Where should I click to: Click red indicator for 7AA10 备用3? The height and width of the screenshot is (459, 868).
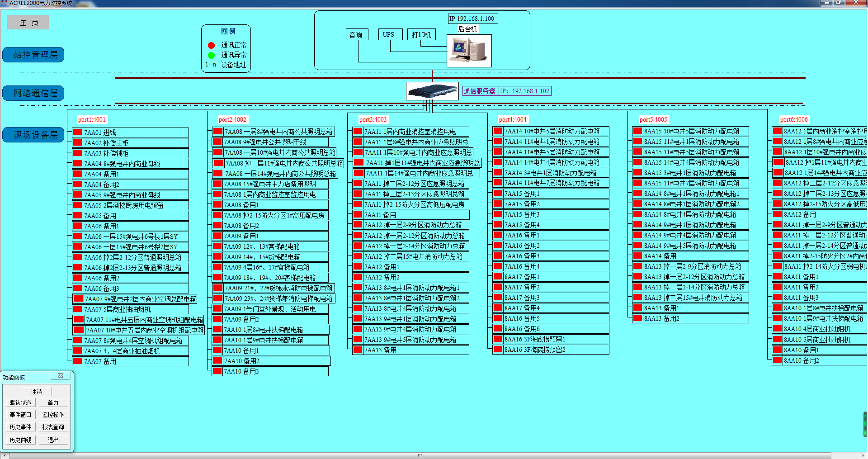217,371
